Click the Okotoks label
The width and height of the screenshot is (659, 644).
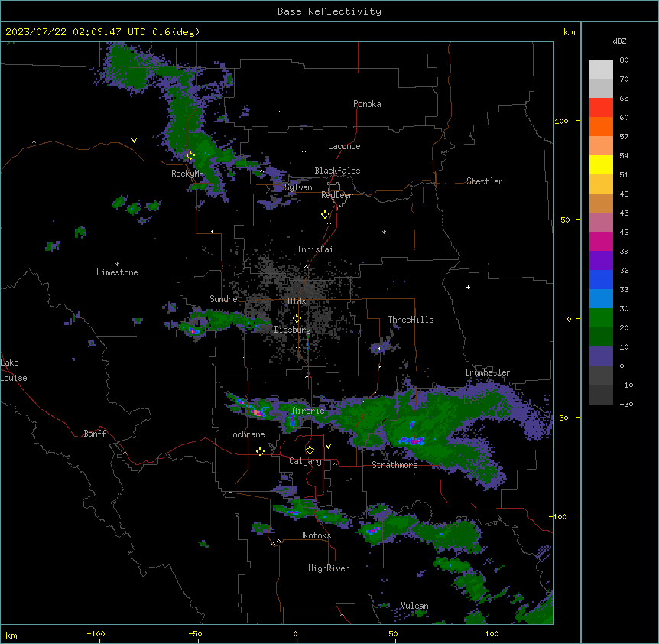point(315,535)
